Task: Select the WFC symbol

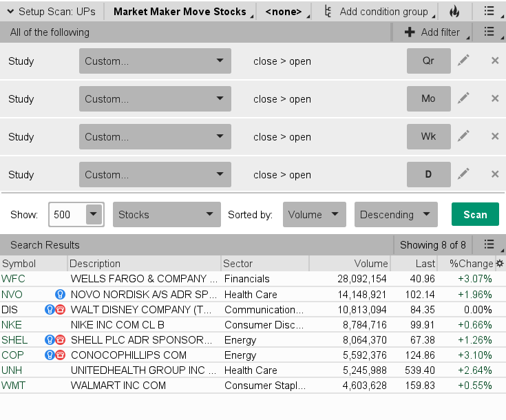Action: click(13, 279)
